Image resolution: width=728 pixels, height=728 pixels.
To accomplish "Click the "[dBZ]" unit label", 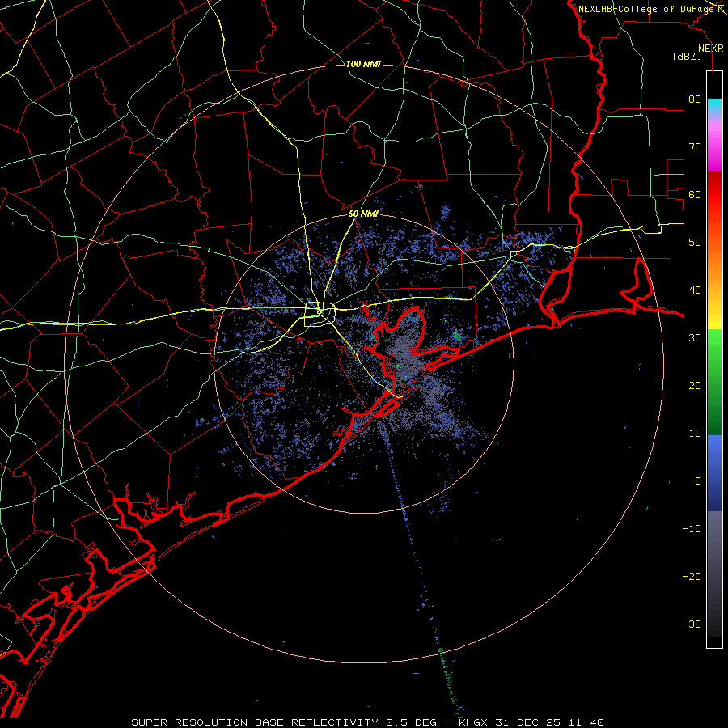I will pyautogui.click(x=687, y=56).
